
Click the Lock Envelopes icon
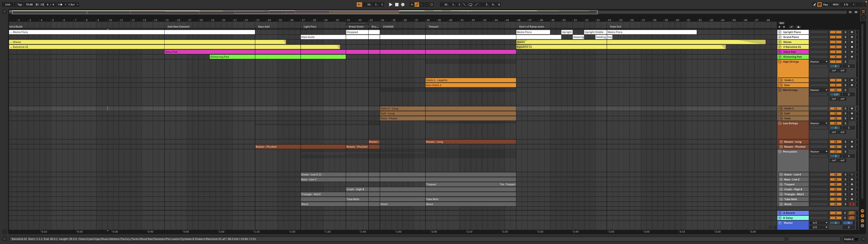pos(798,27)
